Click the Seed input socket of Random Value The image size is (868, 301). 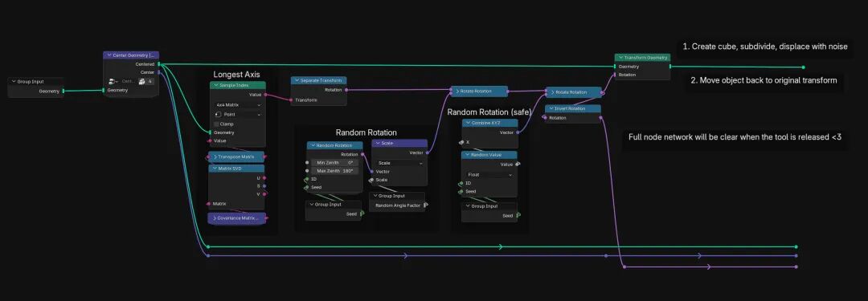(x=461, y=192)
